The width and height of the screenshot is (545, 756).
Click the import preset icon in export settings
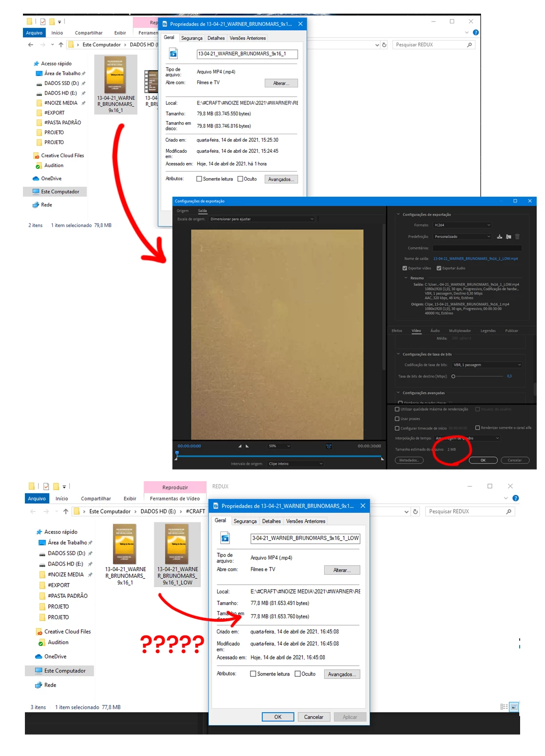pos(508,237)
